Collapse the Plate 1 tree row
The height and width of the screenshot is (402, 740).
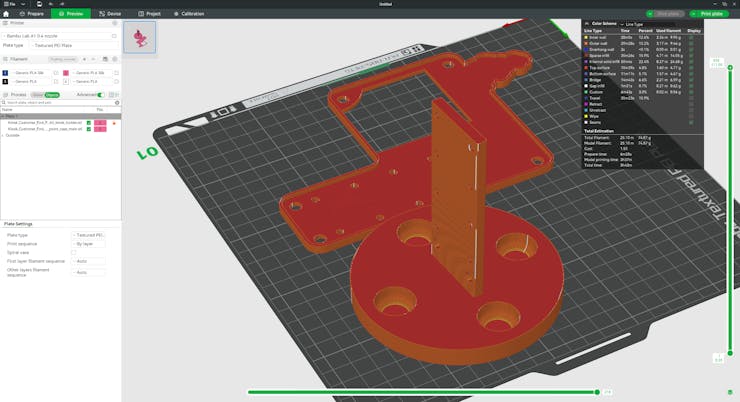pos(3,116)
